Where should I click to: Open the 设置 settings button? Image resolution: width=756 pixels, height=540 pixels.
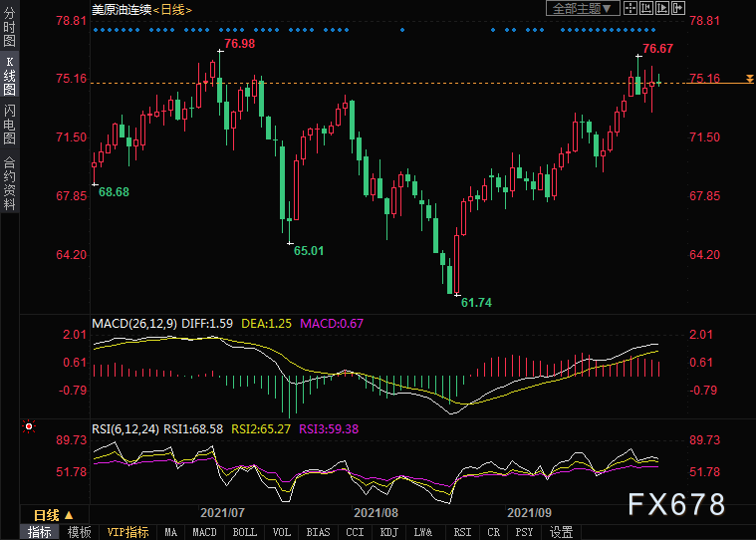561,532
